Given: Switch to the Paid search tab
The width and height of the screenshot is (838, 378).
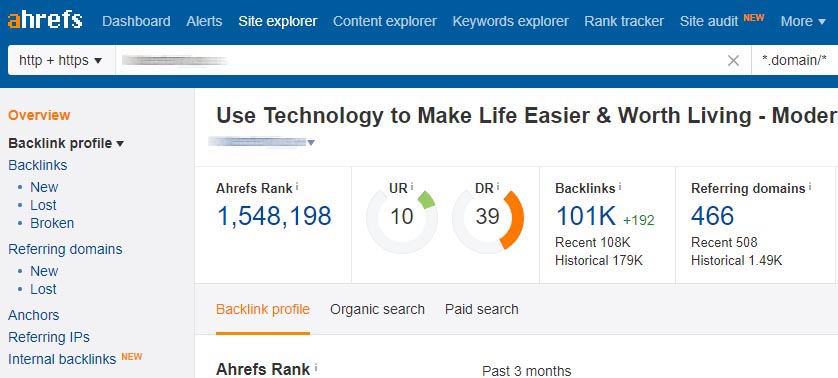Looking at the screenshot, I should (x=482, y=310).
